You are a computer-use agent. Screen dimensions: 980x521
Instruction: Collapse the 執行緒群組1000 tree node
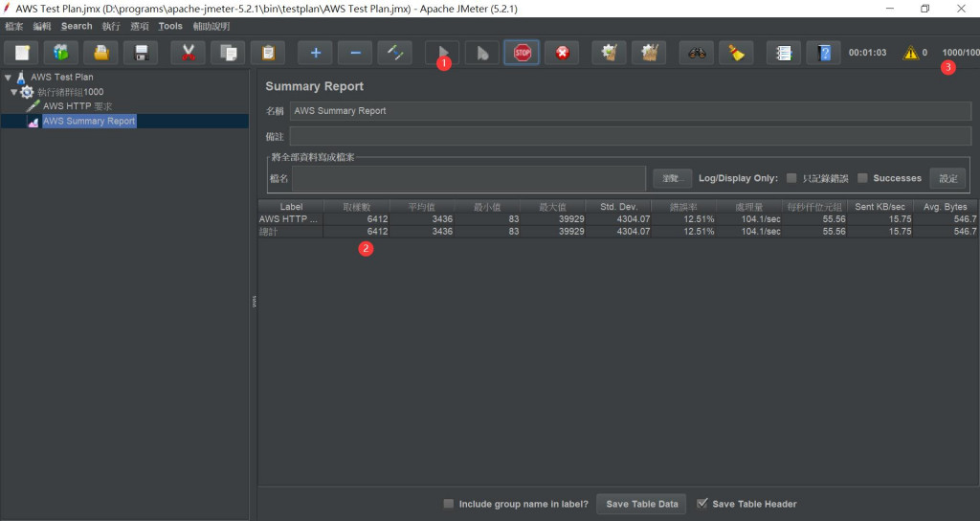(13, 92)
